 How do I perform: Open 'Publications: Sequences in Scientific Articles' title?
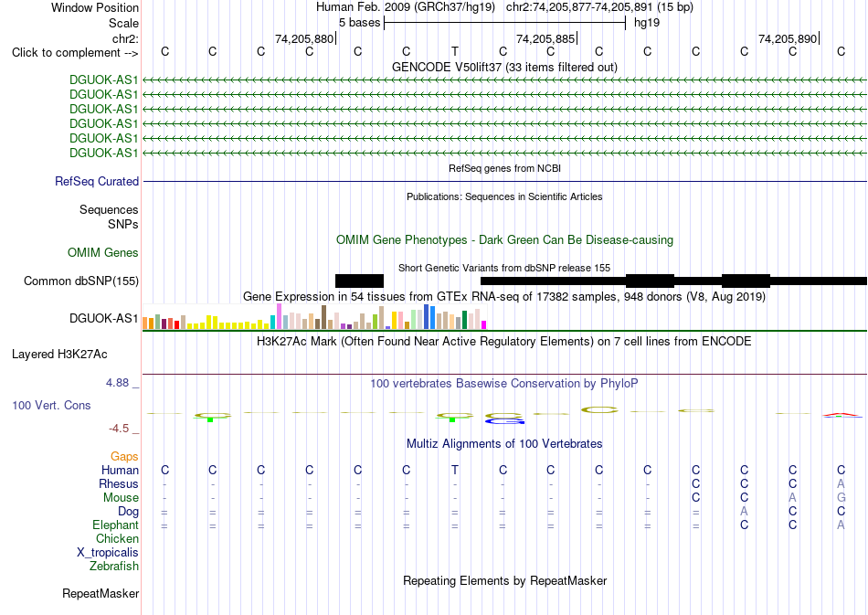504,196
